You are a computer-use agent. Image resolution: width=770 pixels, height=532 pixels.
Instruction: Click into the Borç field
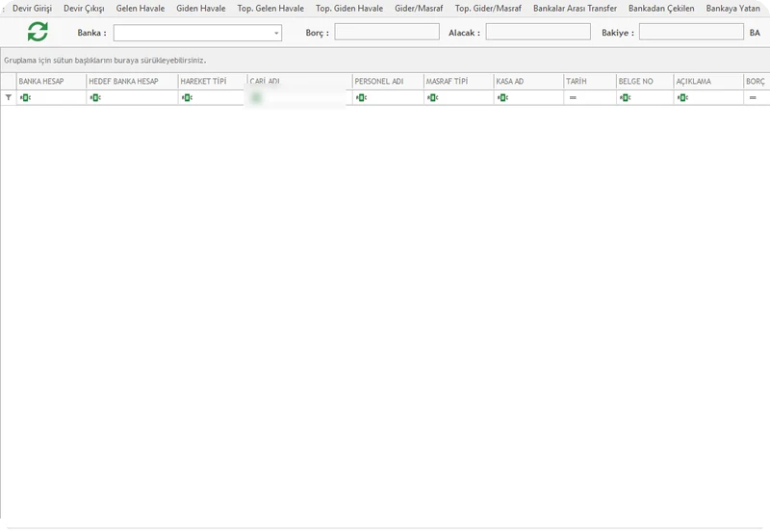point(387,32)
